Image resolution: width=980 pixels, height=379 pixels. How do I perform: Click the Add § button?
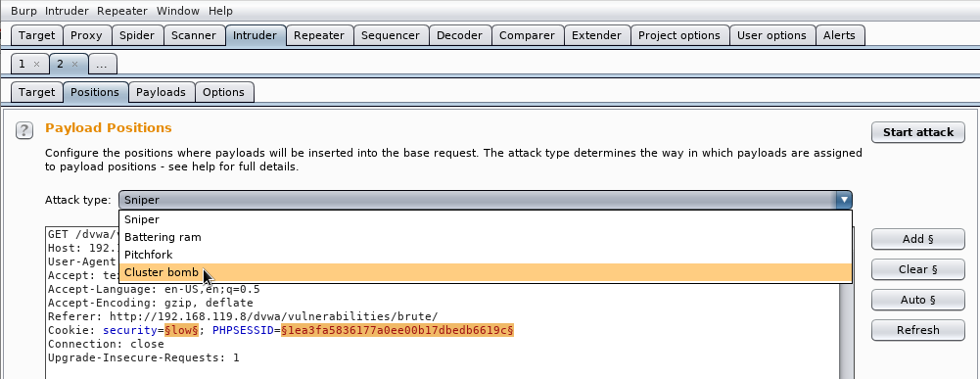918,239
